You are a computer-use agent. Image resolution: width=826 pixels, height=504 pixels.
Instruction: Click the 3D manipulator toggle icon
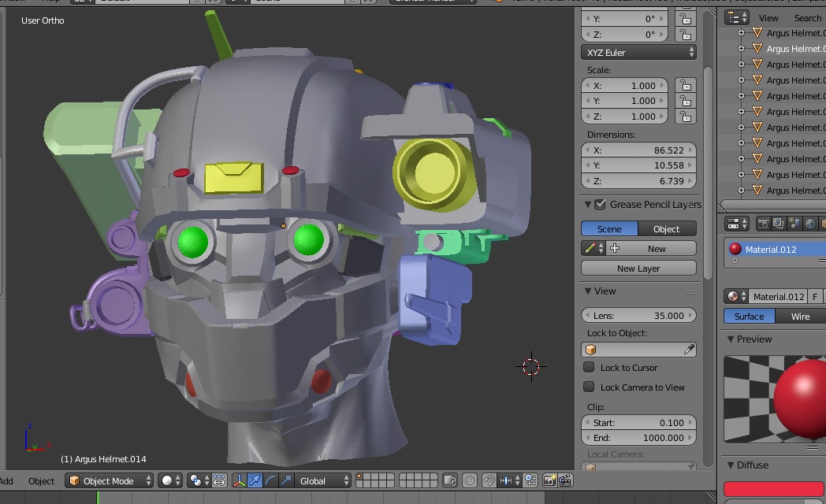[x=239, y=480]
